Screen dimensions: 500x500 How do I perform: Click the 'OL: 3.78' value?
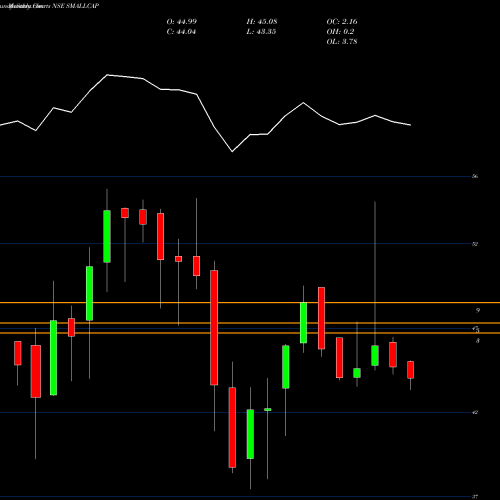[x=342, y=42]
